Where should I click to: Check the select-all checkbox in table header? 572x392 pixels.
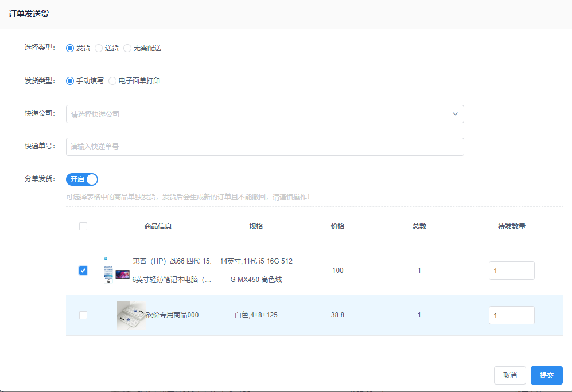coord(83,226)
